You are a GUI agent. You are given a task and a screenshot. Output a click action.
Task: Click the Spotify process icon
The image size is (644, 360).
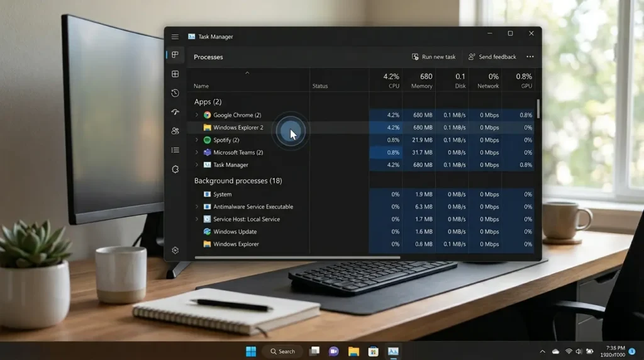pos(207,140)
